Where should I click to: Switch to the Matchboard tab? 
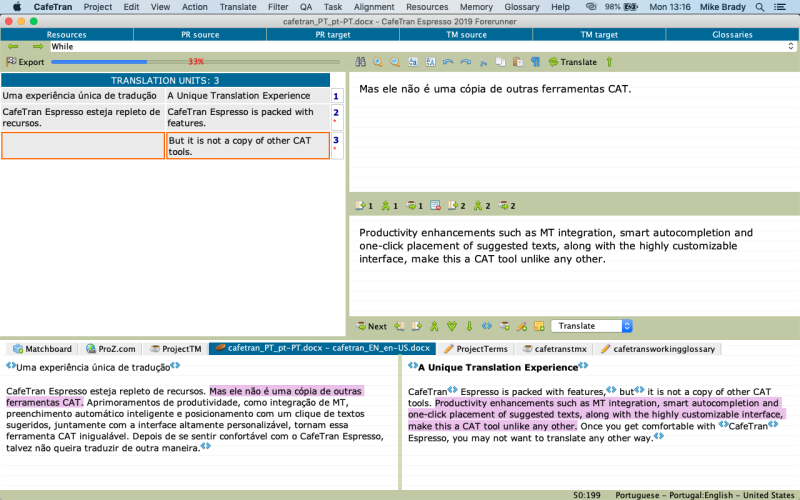42,349
